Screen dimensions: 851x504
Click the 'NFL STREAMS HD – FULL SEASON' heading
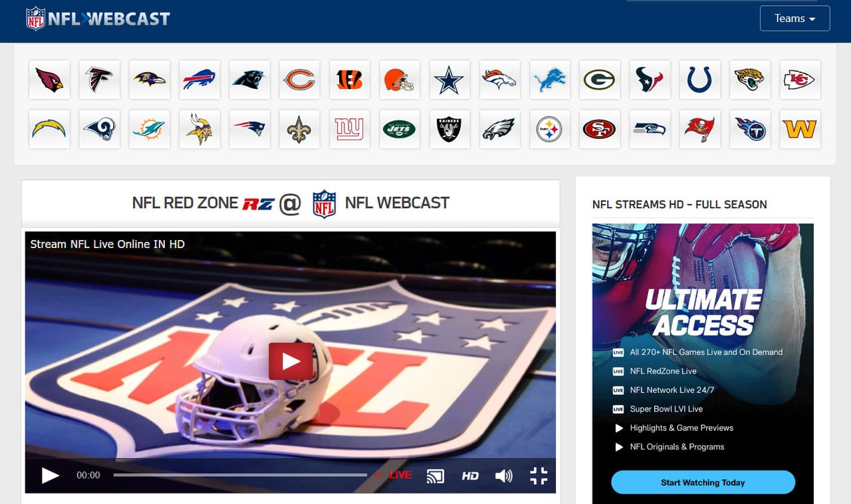[679, 205]
